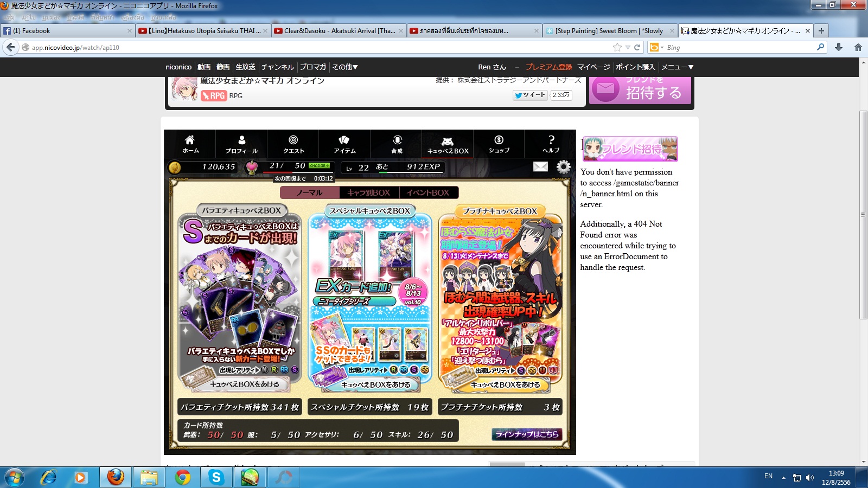The width and height of the screenshot is (868, 488).
Task: Click the Bing search input field
Action: tap(741, 47)
